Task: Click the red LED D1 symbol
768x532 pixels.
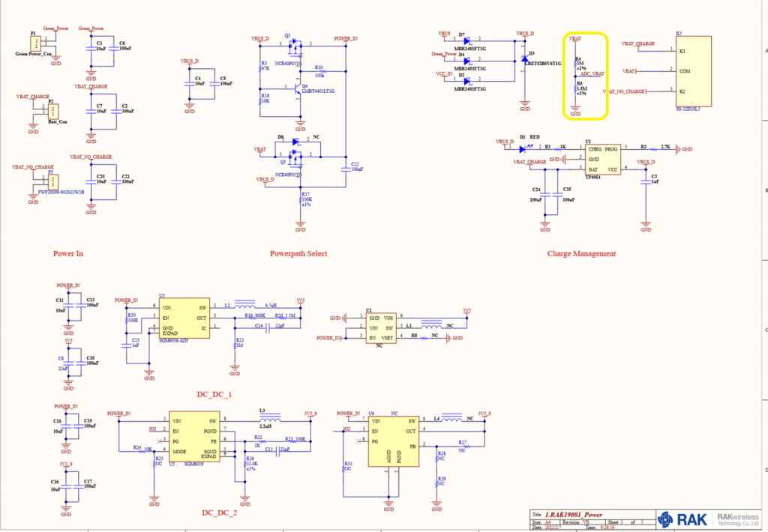Action: pyautogui.click(x=523, y=148)
